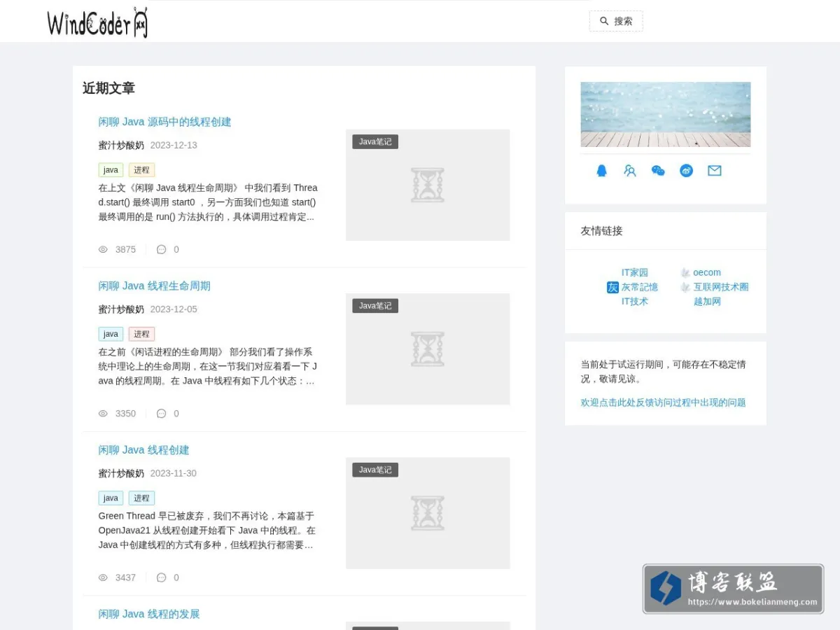Click the search magnifier icon
Image resolution: width=840 pixels, height=630 pixels.
604,21
